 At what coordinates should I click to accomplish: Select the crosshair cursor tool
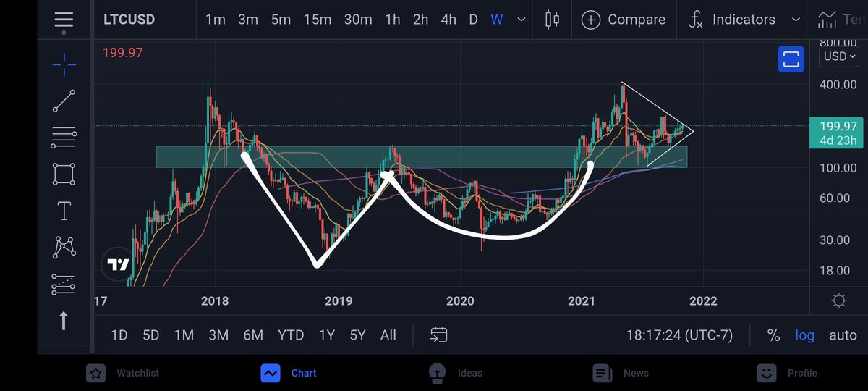tap(64, 64)
